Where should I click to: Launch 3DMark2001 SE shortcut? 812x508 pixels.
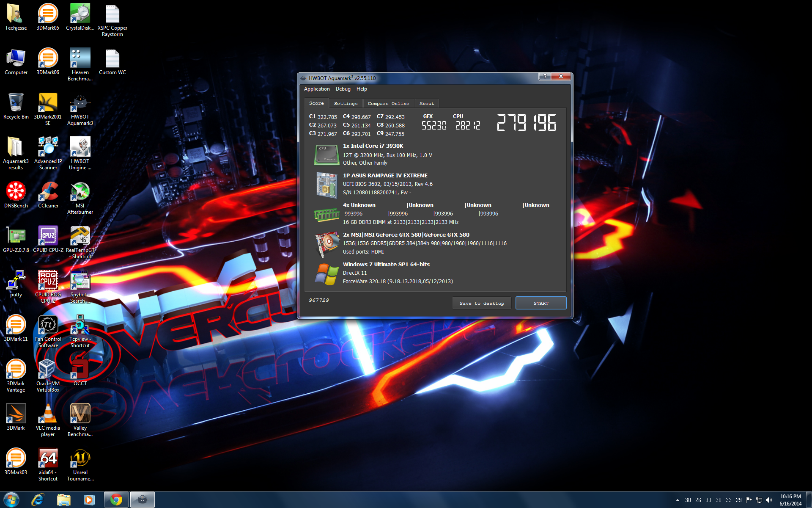[48, 109]
